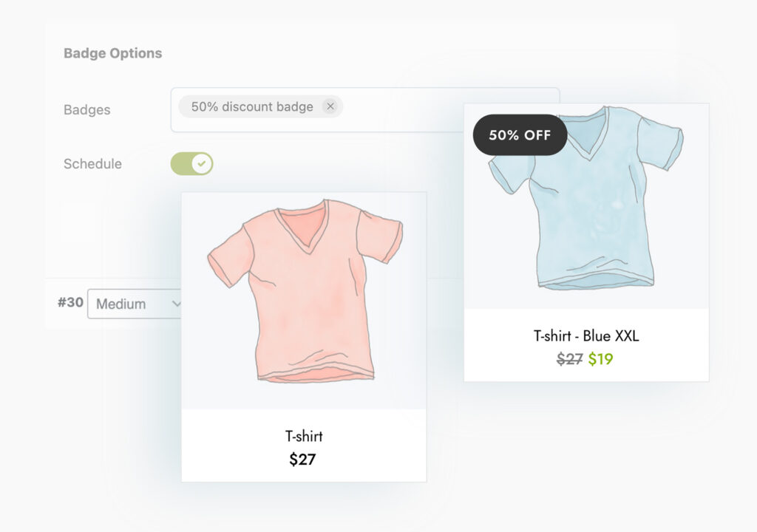Click the discounted $19 price
Image resolution: width=757 pixels, height=532 pixels.
tap(602, 359)
